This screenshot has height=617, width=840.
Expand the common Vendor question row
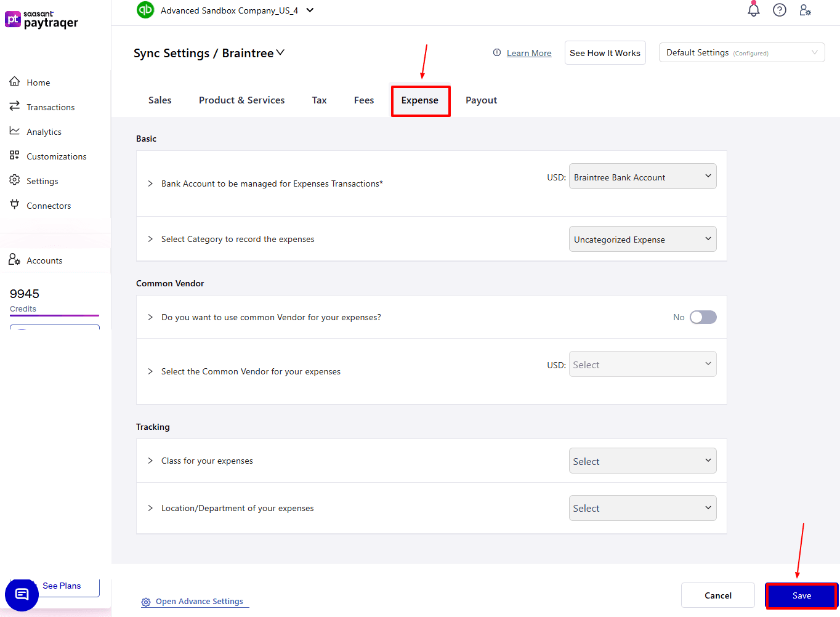150,317
